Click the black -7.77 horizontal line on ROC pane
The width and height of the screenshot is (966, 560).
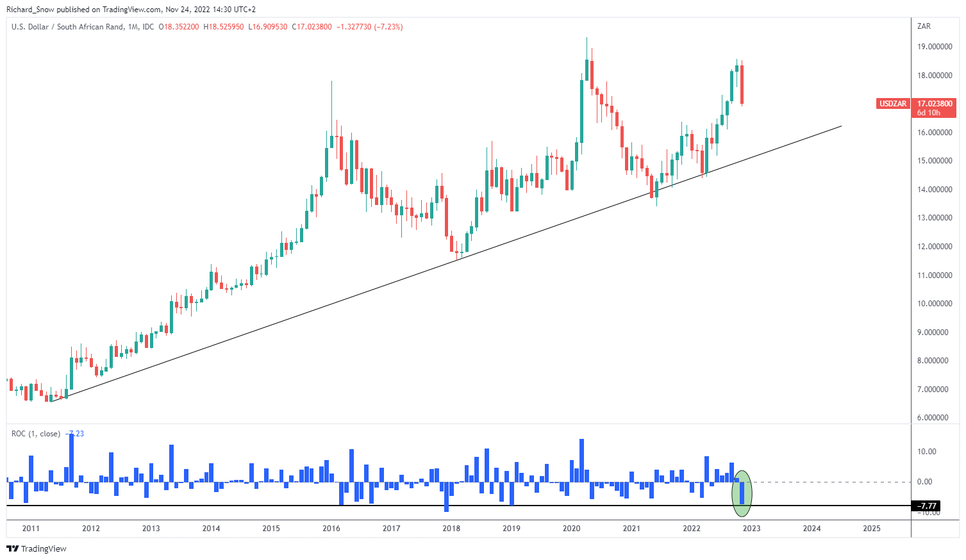[x=458, y=506]
